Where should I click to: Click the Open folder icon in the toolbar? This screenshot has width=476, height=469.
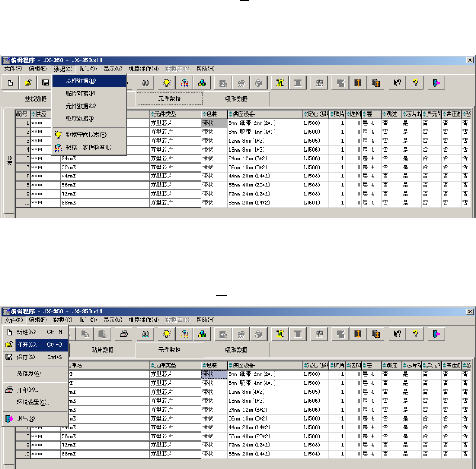pyautogui.click(x=29, y=83)
